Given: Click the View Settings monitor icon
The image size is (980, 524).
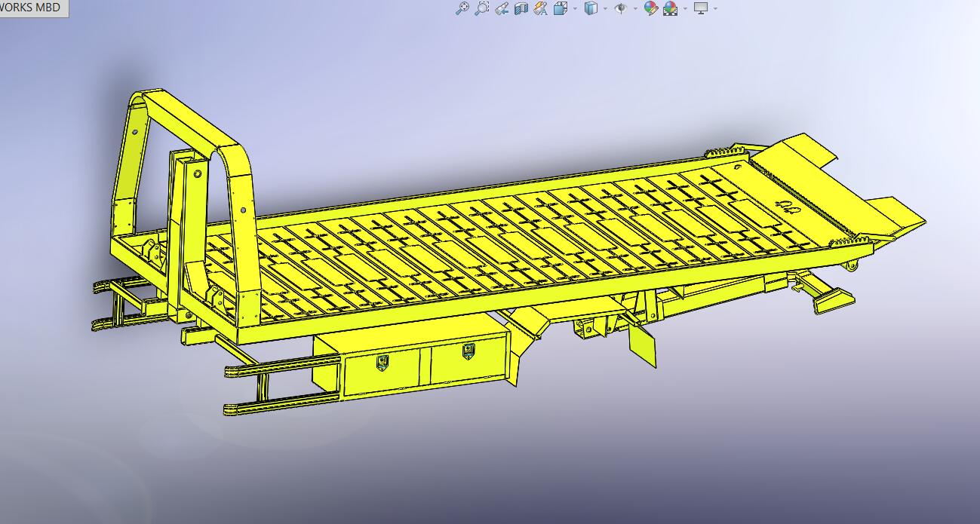Looking at the screenshot, I should [701, 8].
